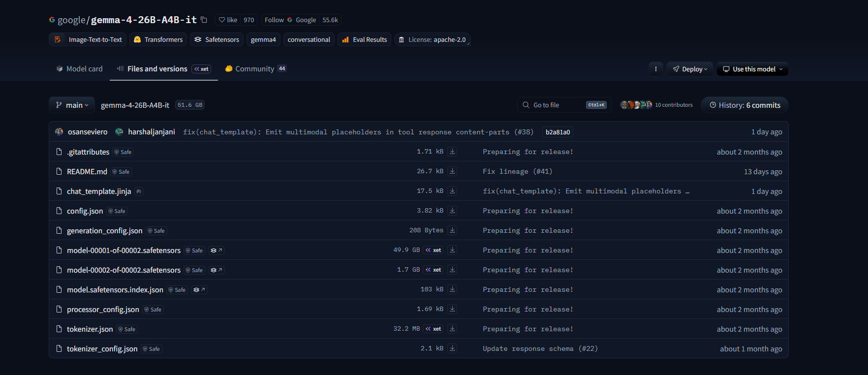Click the contributors avatar stack
Image resolution: width=868 pixels, height=375 pixels.
coord(636,105)
